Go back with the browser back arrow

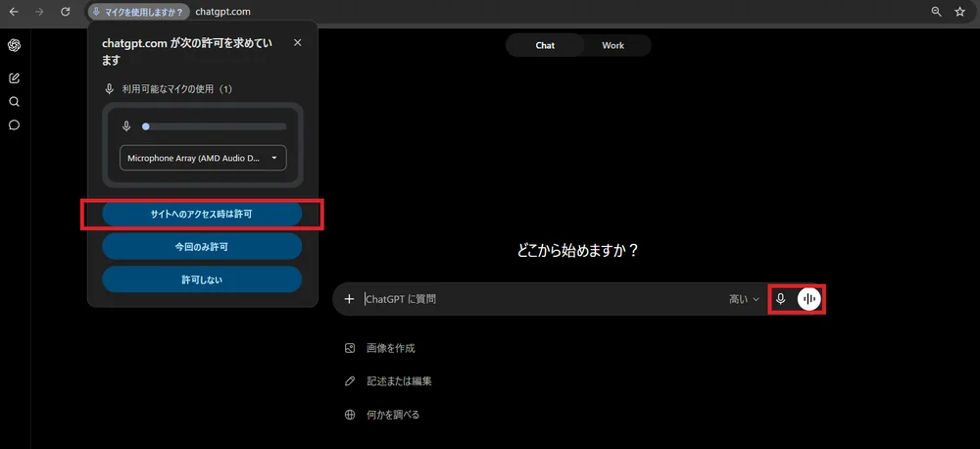[14, 12]
